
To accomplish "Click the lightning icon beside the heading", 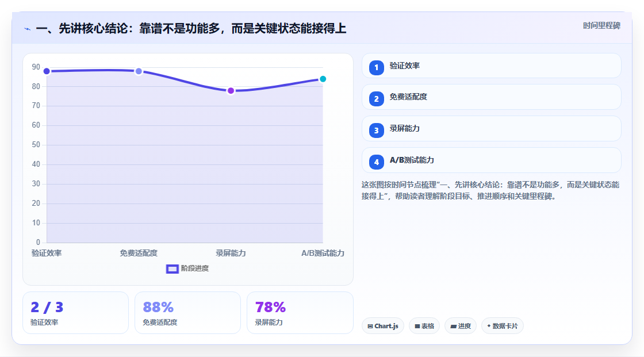I will pos(28,29).
